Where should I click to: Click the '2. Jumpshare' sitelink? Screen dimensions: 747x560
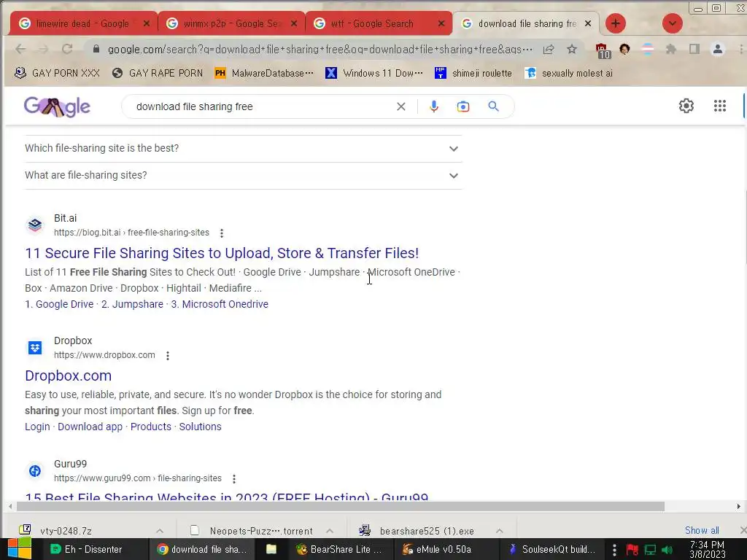[132, 304]
